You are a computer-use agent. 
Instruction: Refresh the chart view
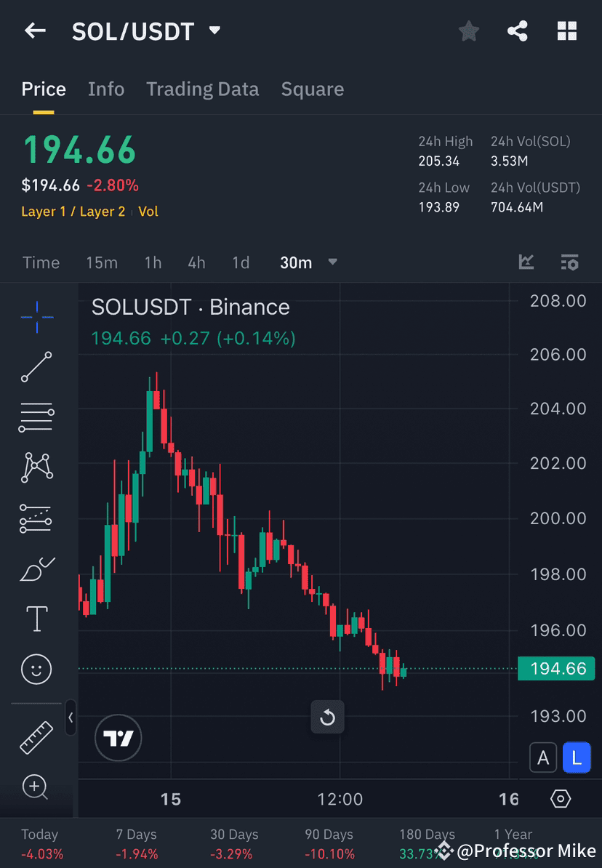point(327,717)
